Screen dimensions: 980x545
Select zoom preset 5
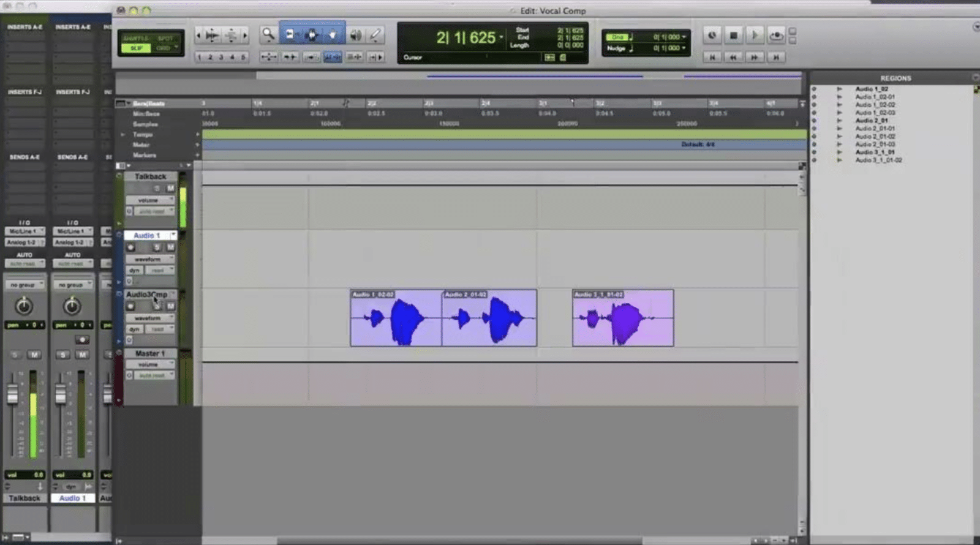243,57
